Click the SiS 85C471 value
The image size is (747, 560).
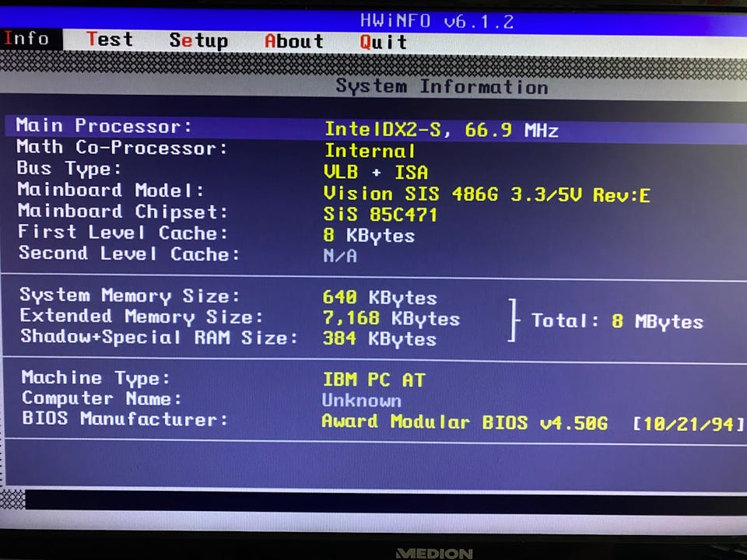tap(380, 215)
